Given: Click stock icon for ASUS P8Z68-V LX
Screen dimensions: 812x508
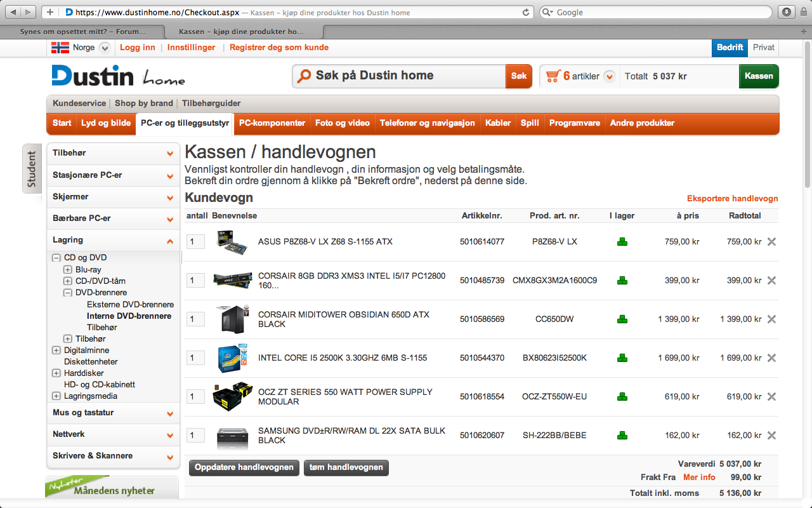Looking at the screenshot, I should click(622, 241).
